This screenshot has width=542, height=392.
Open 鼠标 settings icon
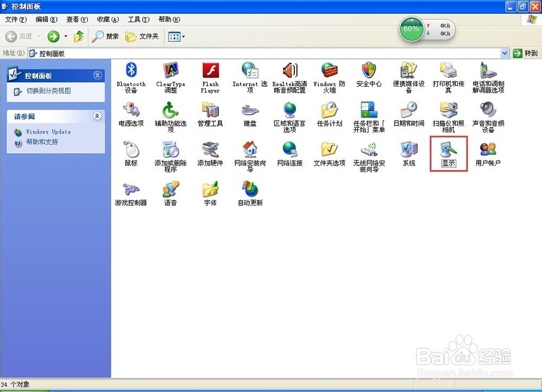click(131, 154)
